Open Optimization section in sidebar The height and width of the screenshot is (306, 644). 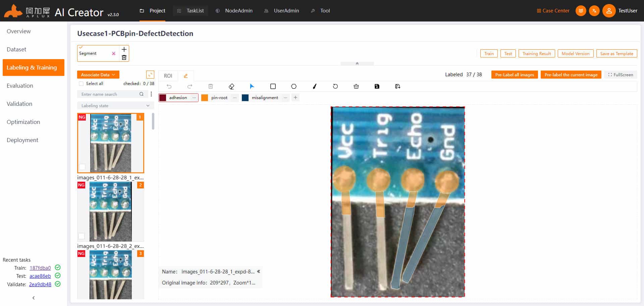click(x=23, y=122)
